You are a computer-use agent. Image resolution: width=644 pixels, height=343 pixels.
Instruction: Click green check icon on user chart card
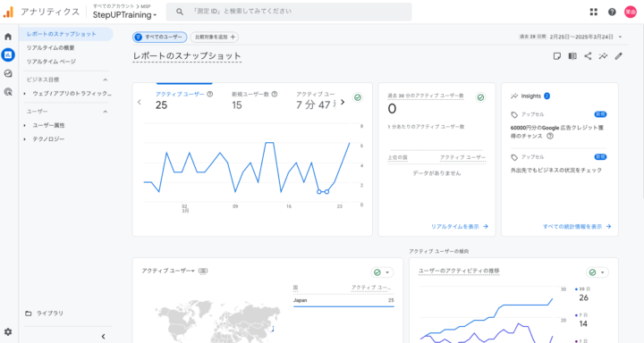(x=358, y=97)
